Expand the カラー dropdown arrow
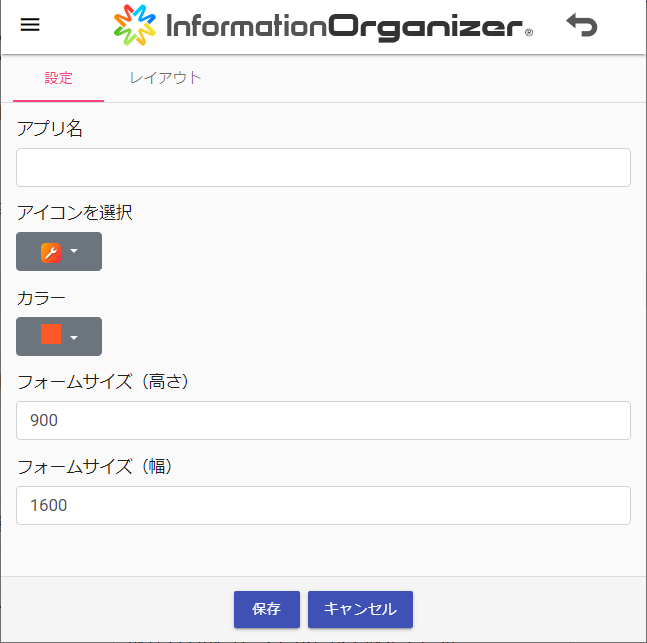The height and width of the screenshot is (643, 647). [x=74, y=337]
